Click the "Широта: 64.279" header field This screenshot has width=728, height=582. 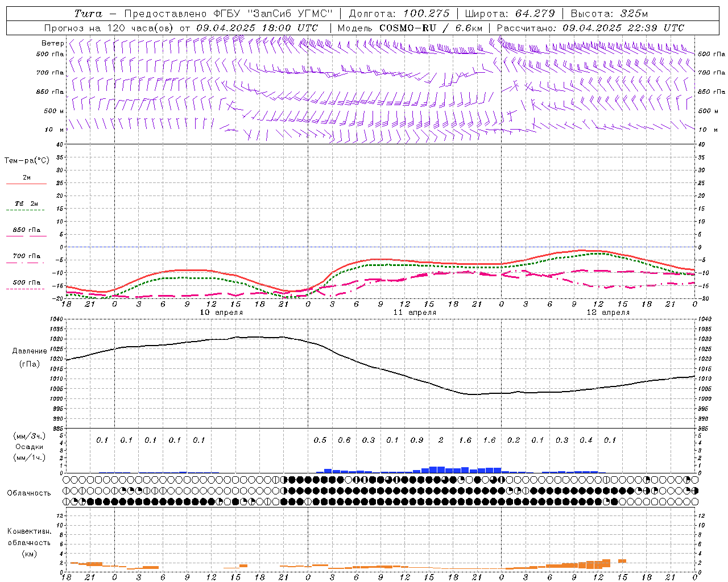(510, 14)
